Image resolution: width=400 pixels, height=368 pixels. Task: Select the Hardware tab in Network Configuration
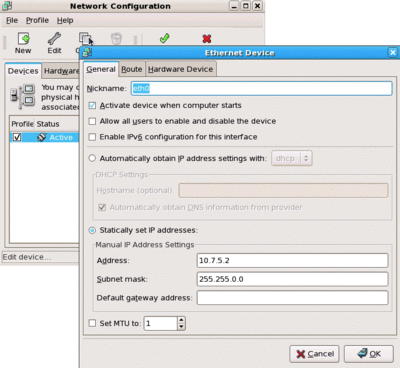61,71
